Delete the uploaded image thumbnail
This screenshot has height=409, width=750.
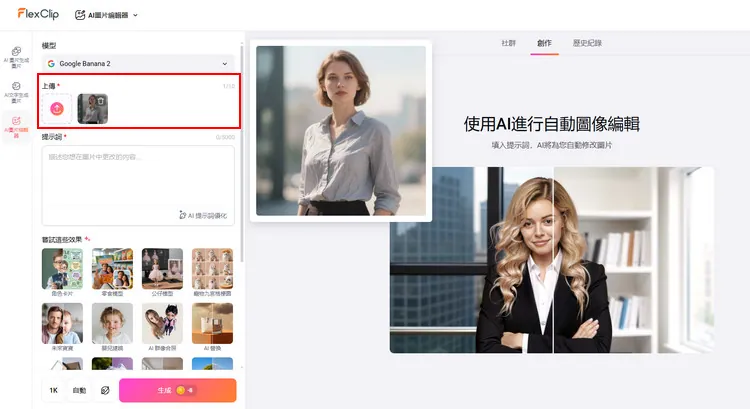tap(100, 101)
